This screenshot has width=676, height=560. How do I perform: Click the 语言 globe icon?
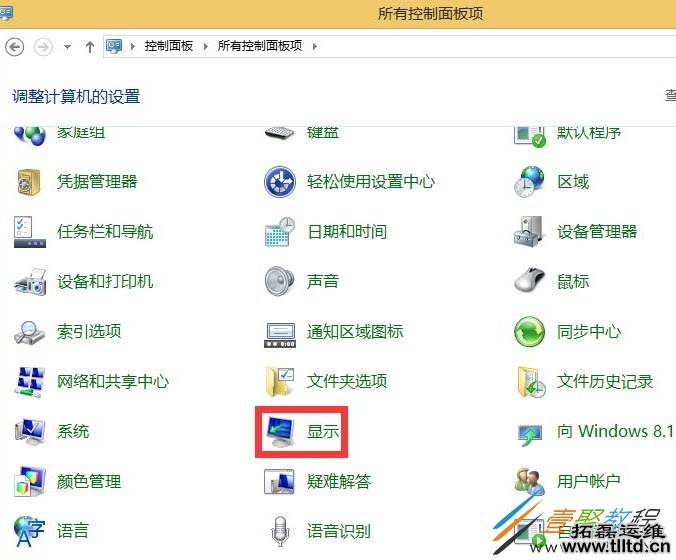tap(29, 531)
